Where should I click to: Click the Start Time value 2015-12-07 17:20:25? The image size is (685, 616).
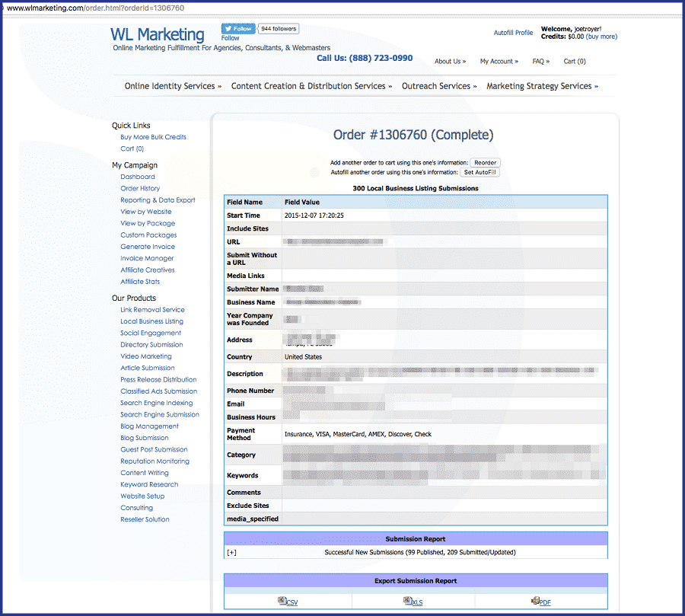click(x=314, y=215)
